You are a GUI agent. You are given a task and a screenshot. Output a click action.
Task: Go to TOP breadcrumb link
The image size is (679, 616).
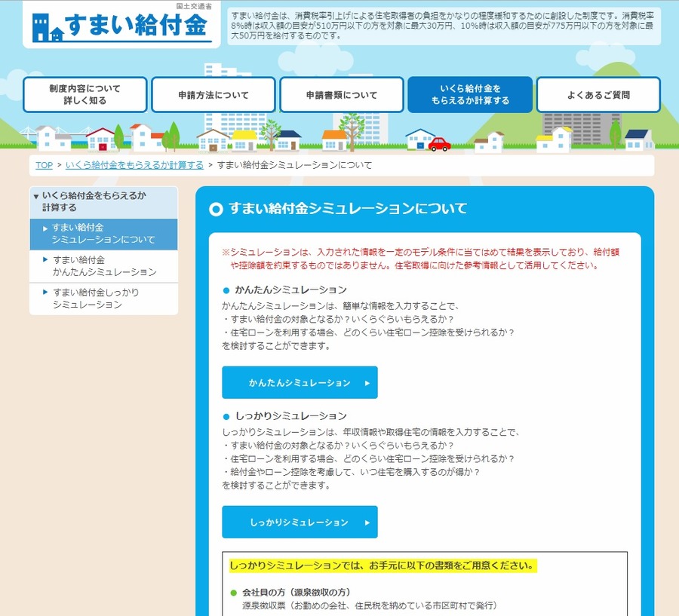click(44, 165)
